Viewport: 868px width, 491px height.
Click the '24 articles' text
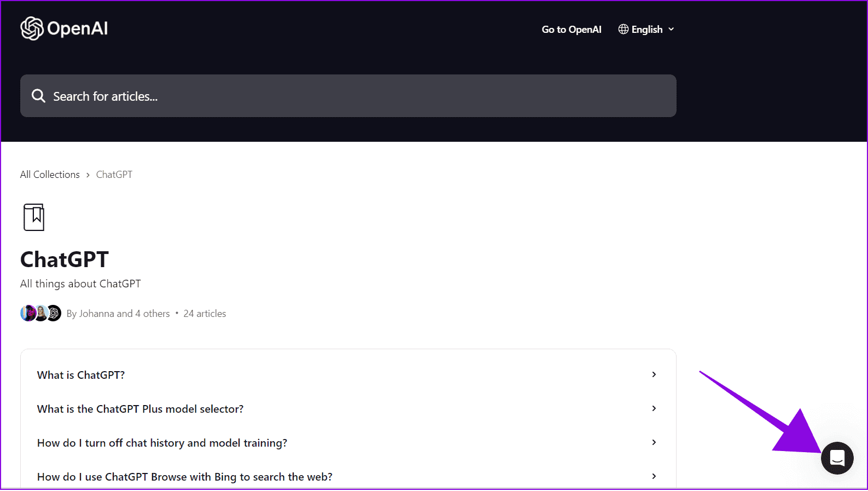[205, 314]
